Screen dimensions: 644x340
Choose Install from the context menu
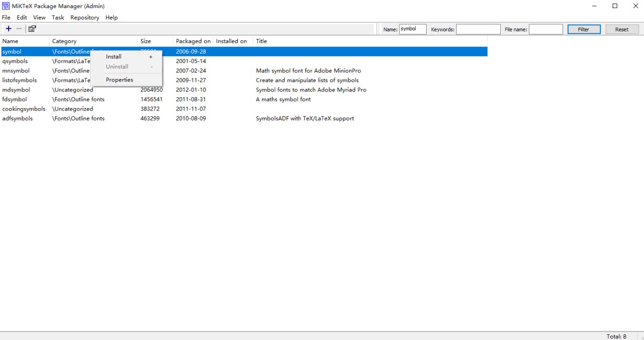(x=127, y=56)
